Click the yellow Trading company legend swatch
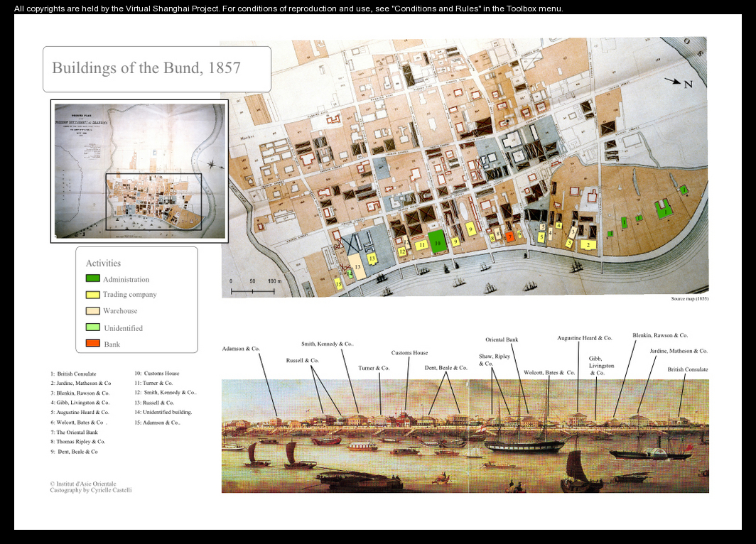Viewport: 756px width, 544px height. 92,294
